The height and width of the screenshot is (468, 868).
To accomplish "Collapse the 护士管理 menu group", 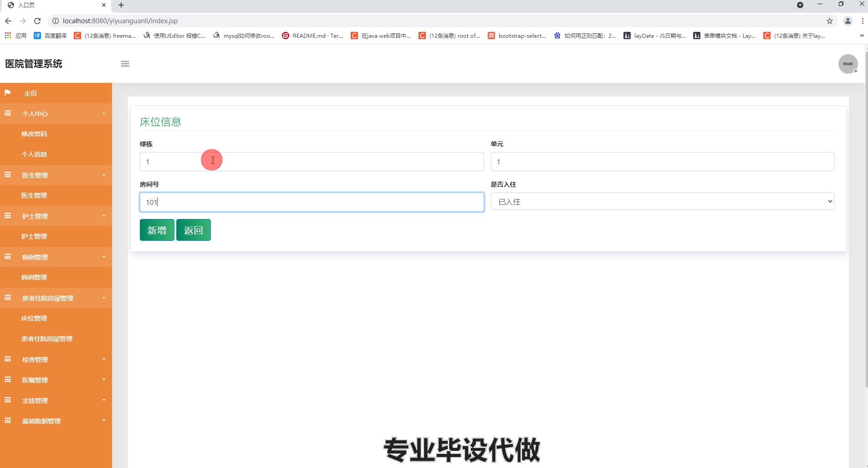I will click(56, 216).
